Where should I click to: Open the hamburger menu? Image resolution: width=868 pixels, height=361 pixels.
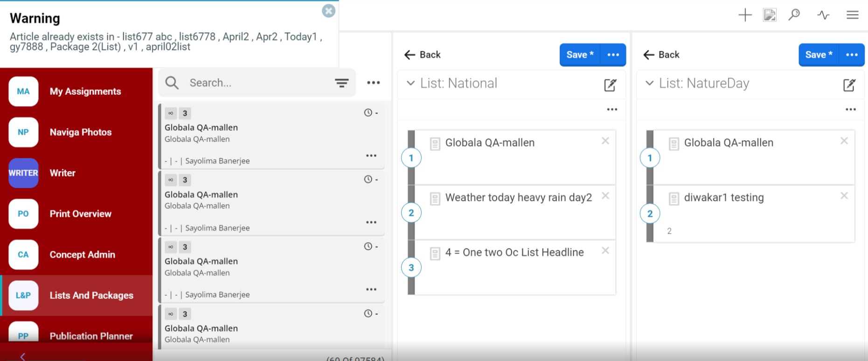click(x=852, y=15)
